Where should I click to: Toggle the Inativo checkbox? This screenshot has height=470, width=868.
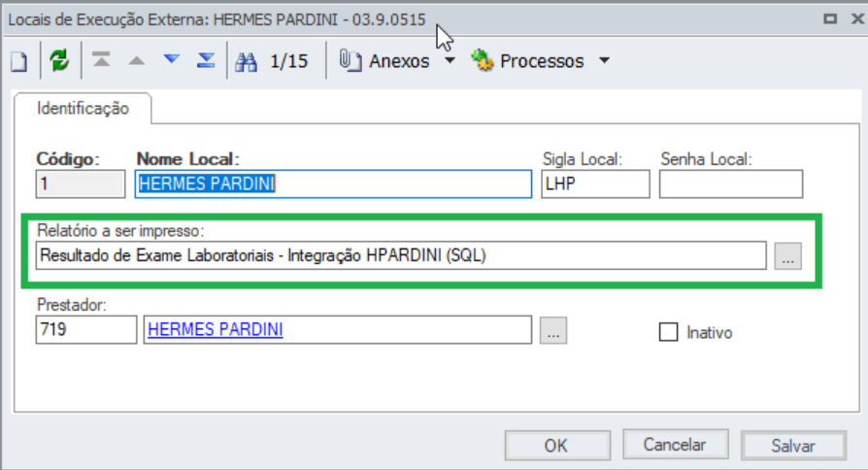coord(668,332)
